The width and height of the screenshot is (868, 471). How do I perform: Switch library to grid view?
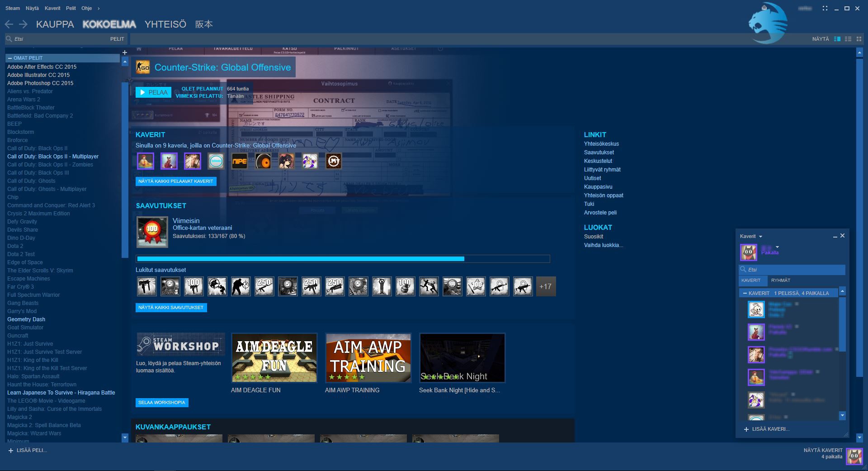pyautogui.click(x=859, y=39)
